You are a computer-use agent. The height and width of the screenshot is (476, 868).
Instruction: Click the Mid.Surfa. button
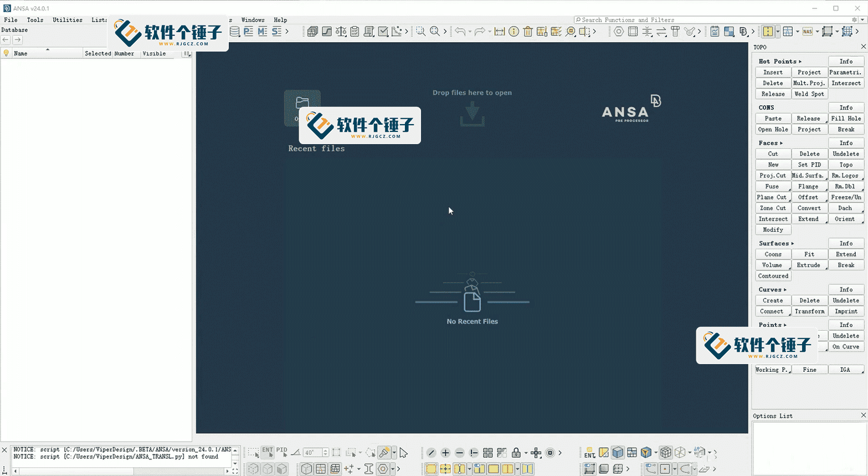click(x=809, y=176)
